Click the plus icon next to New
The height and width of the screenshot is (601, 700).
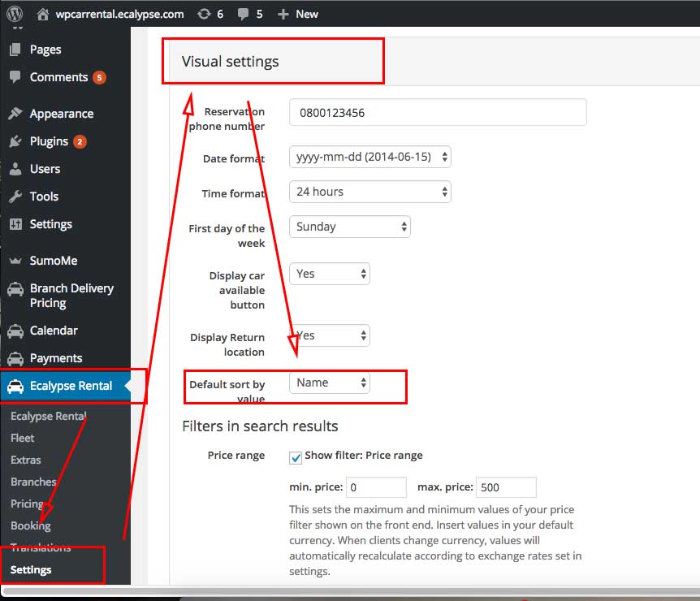pos(283,15)
